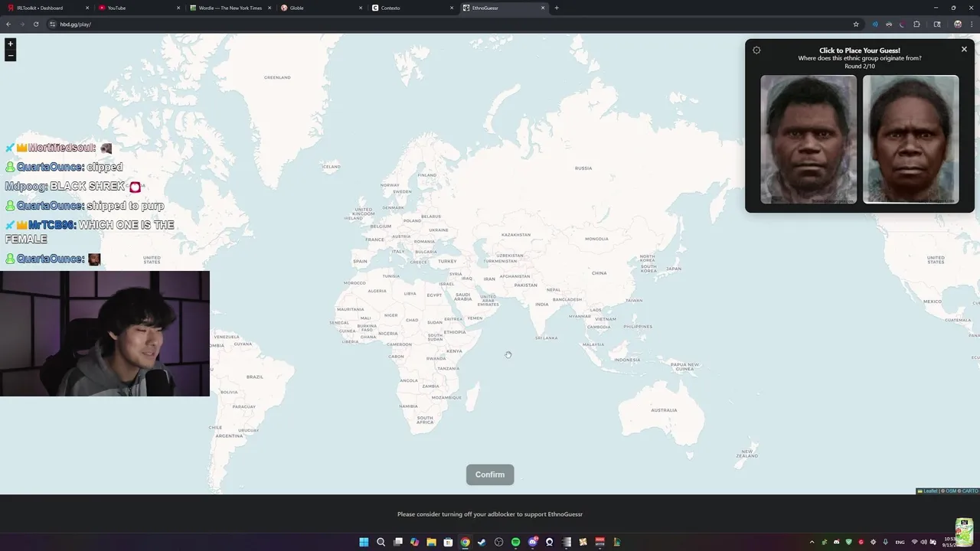Open the network tray icon
The width and height of the screenshot is (980, 551).
914,542
